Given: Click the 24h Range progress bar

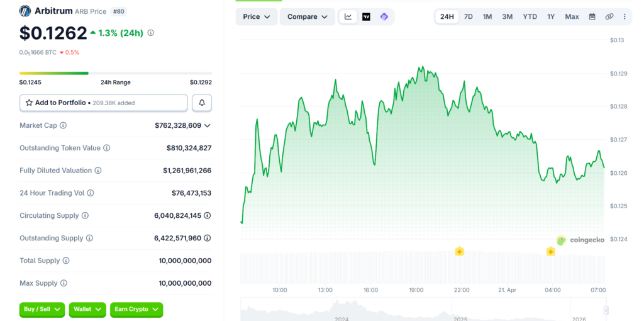Looking at the screenshot, I should click(x=116, y=73).
